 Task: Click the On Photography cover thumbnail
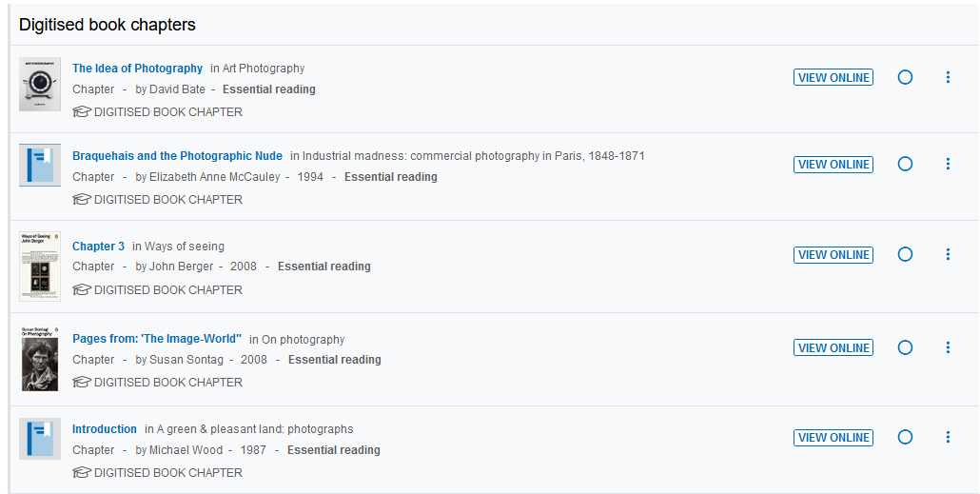pyautogui.click(x=40, y=358)
